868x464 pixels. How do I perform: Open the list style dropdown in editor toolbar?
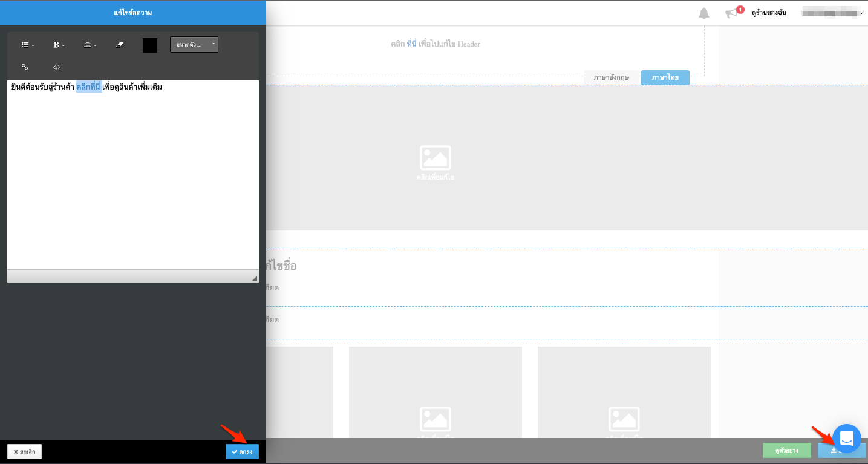click(x=28, y=45)
